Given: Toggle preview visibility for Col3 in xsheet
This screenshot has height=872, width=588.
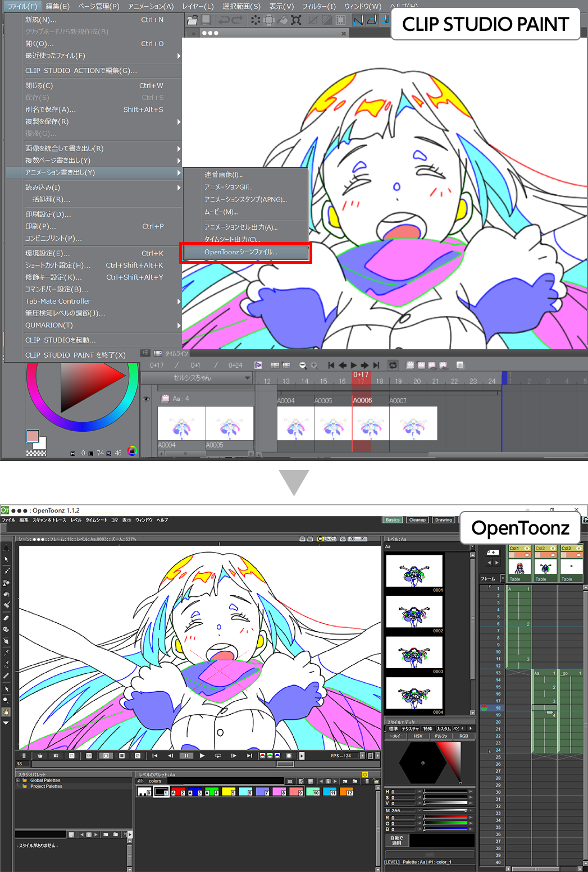Looking at the screenshot, I should [579, 548].
